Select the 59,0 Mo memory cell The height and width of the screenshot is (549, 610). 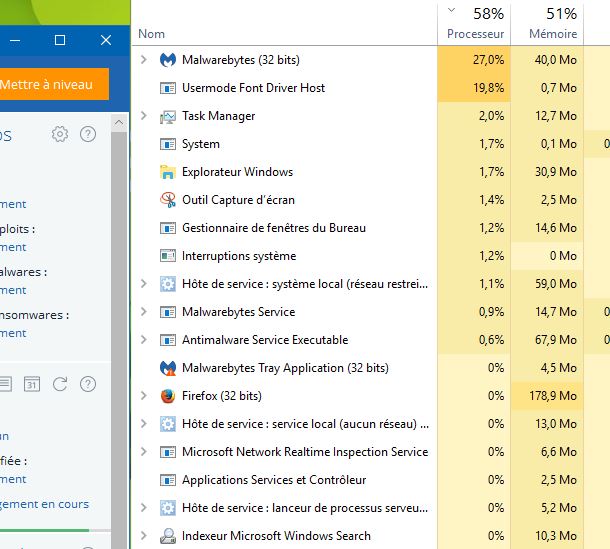[547, 284]
